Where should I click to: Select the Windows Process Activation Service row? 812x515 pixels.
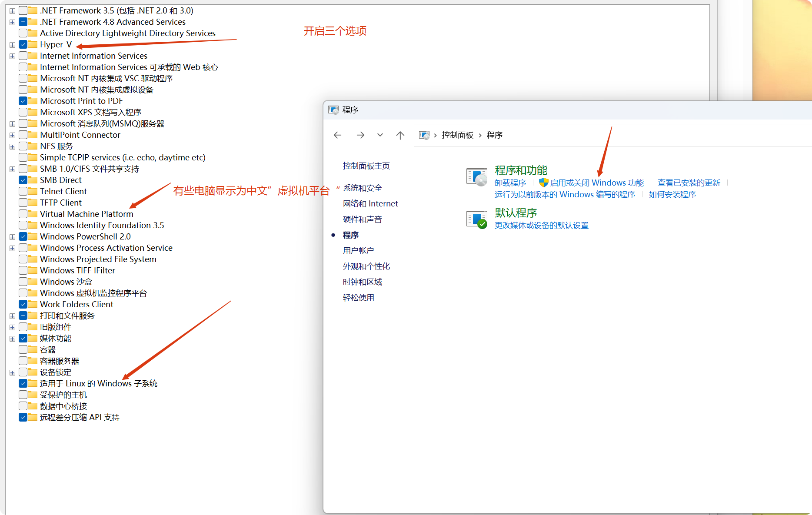pos(106,248)
